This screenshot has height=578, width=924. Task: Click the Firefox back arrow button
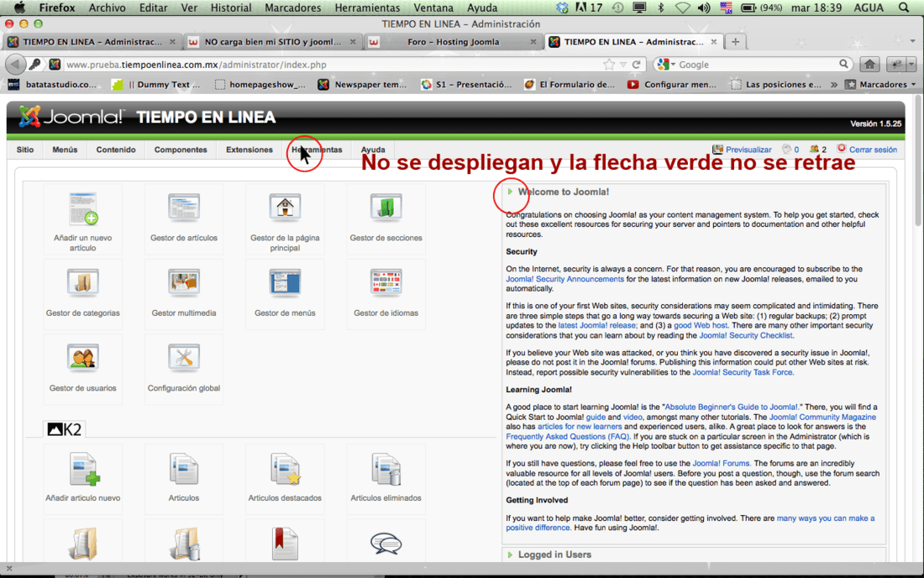[15, 64]
